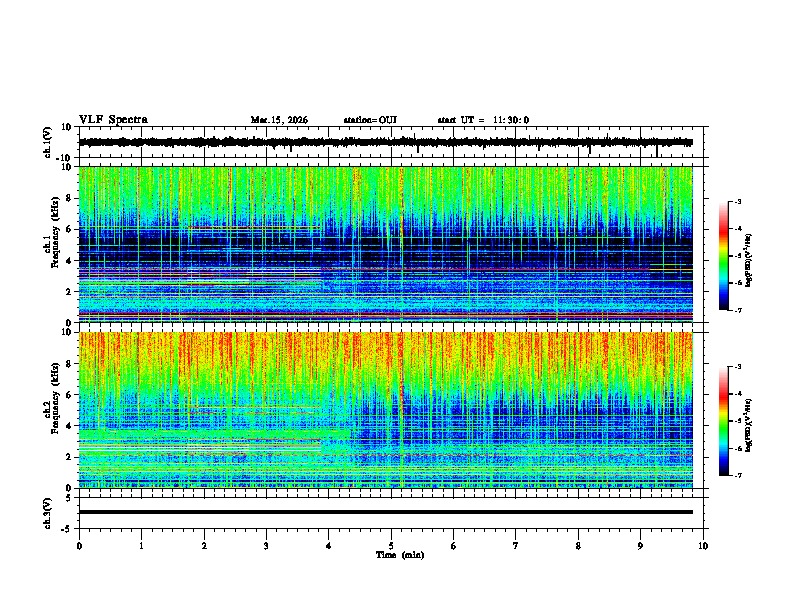Screen dimensions: 792x612
Task: Click the ch.1 "Frequency (kHz)" axis label
Action: tap(55, 232)
